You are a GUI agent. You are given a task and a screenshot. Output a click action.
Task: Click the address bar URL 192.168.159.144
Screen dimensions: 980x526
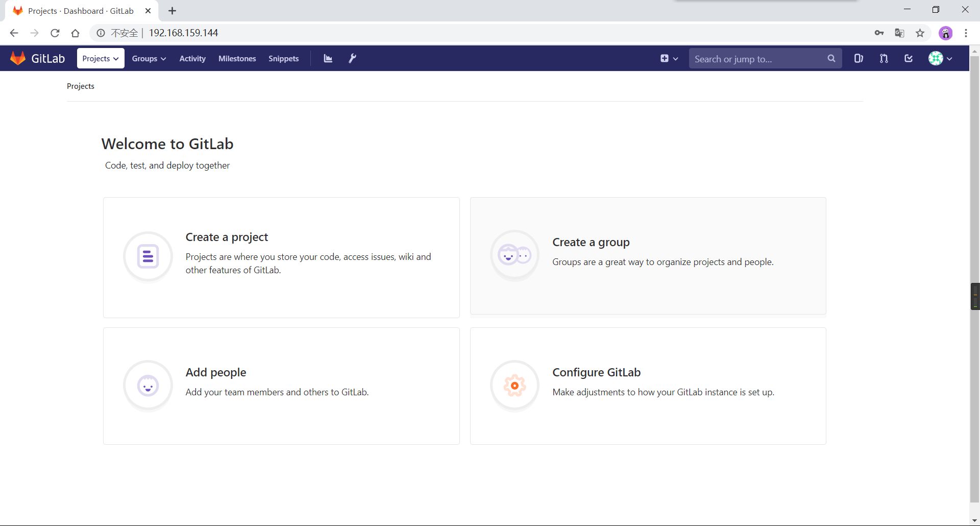[x=183, y=33]
